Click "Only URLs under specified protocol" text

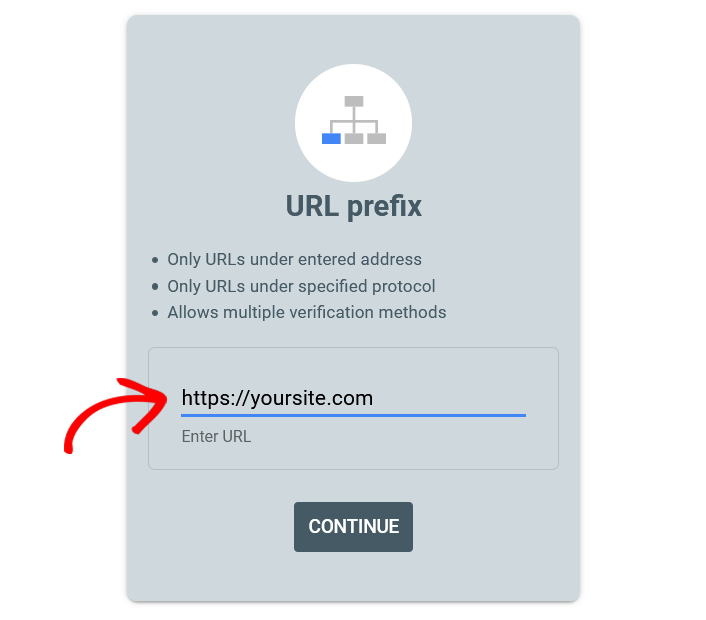click(301, 286)
